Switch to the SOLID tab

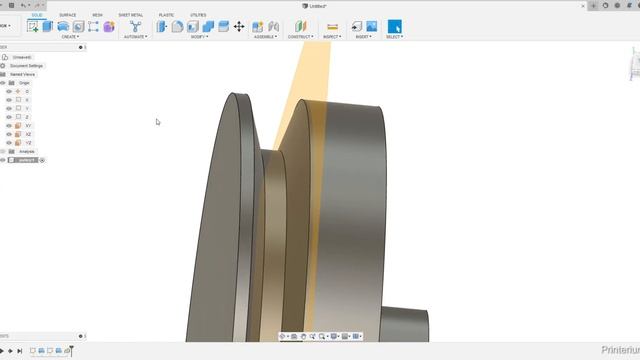(37, 15)
